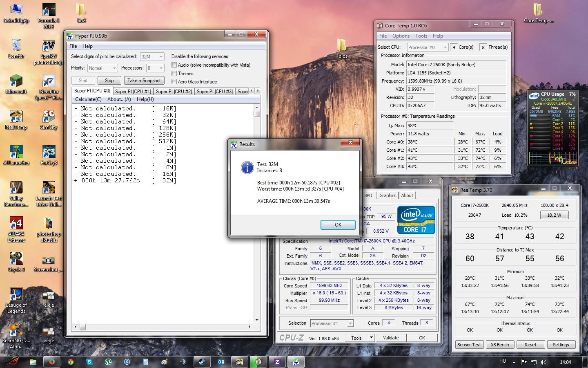The width and height of the screenshot is (588, 368).
Task: Open the linX folder on desktop
Action: [81, 13]
